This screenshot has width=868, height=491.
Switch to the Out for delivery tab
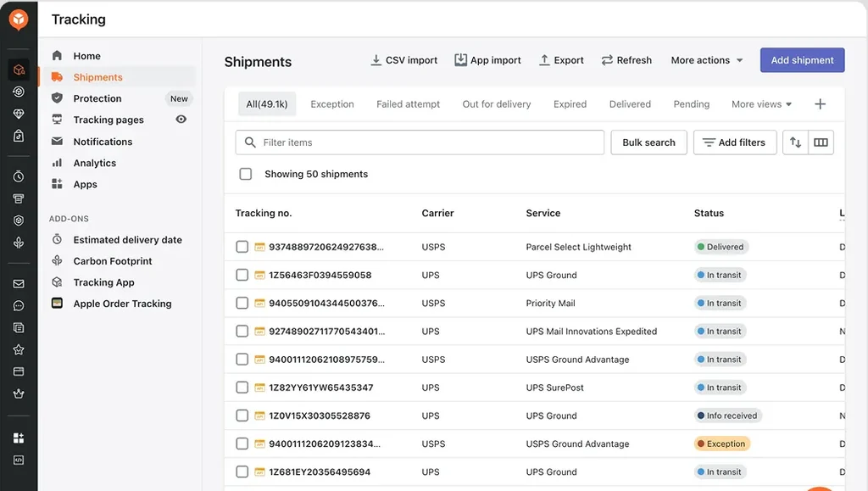[x=497, y=104]
